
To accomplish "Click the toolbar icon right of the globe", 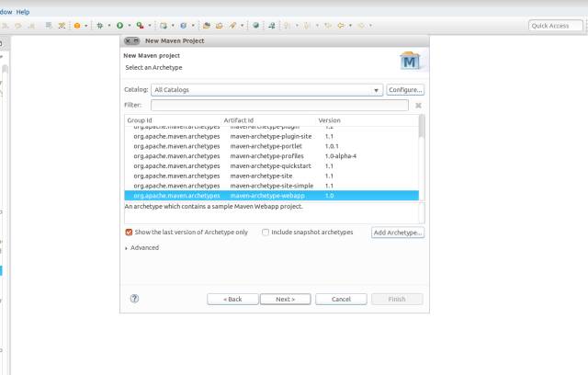I will tap(272, 26).
